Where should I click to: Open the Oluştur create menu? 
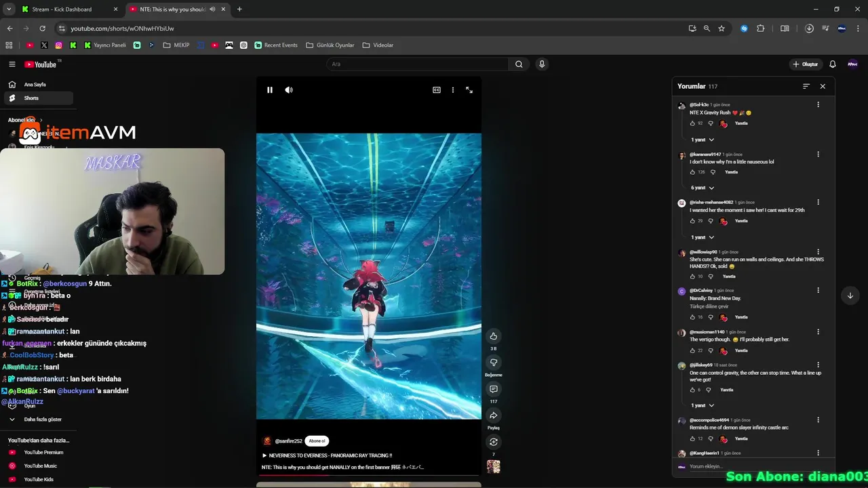pyautogui.click(x=806, y=64)
